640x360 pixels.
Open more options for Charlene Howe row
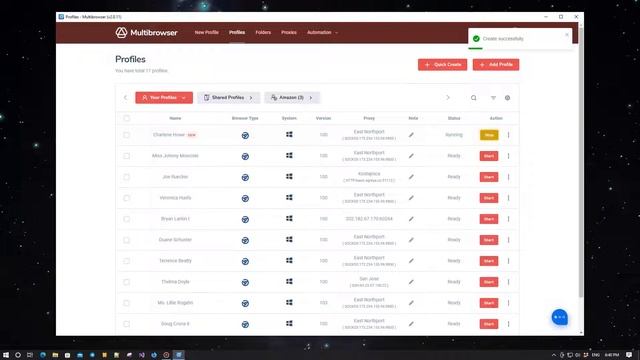click(509, 135)
